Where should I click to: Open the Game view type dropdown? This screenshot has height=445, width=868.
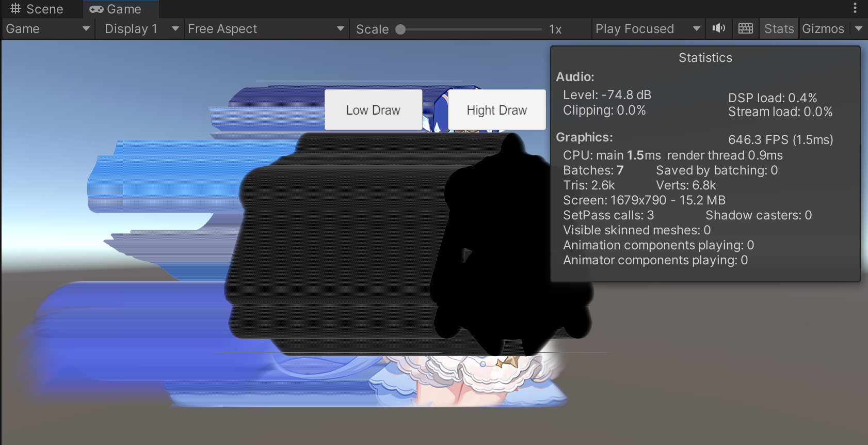click(48, 29)
